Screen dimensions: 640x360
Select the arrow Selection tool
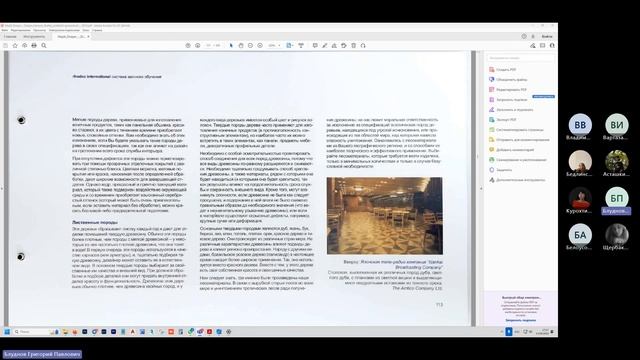231,46
